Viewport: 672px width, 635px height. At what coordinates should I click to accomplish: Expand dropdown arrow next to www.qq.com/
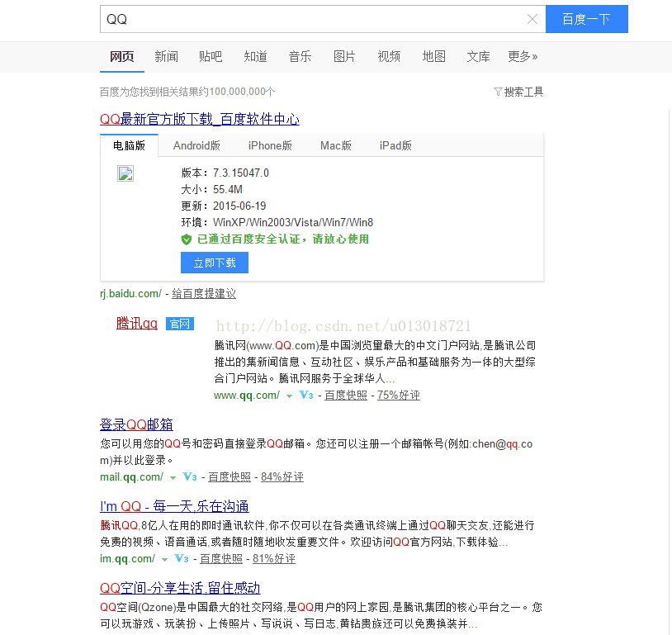point(289,396)
